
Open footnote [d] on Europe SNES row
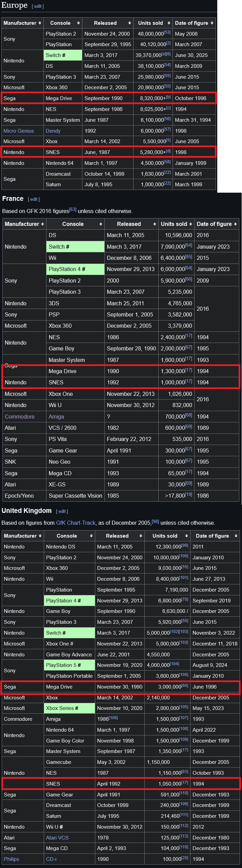(x=168, y=151)
